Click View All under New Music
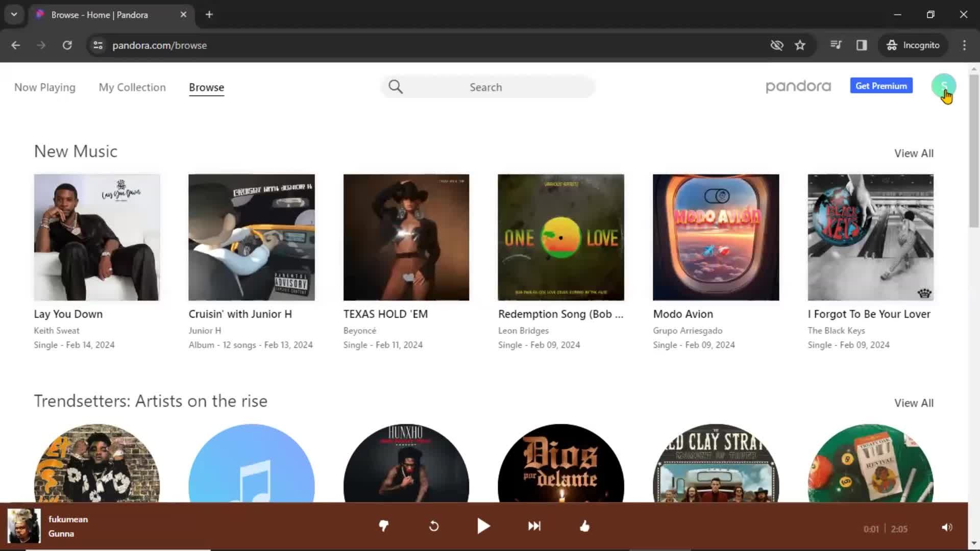The image size is (980, 551). click(913, 153)
